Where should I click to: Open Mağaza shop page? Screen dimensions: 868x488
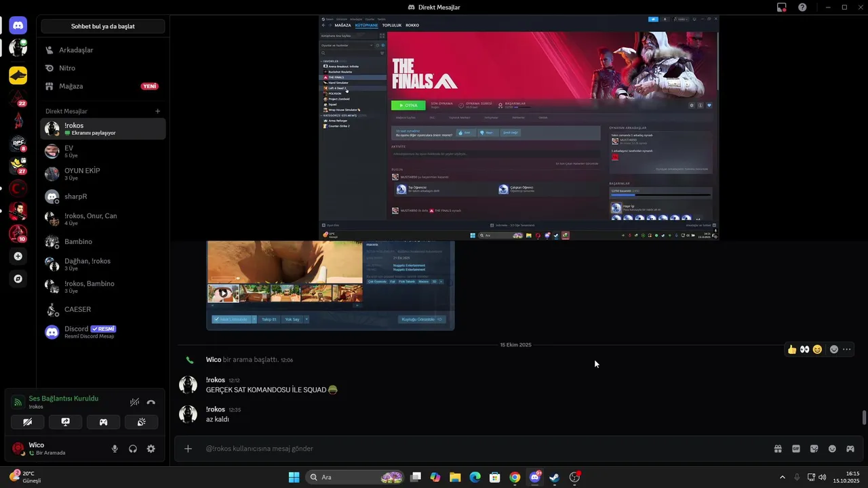[103, 86]
